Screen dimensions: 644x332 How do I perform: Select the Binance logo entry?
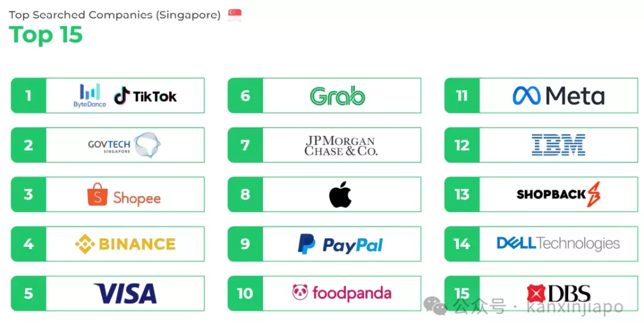tap(125, 244)
